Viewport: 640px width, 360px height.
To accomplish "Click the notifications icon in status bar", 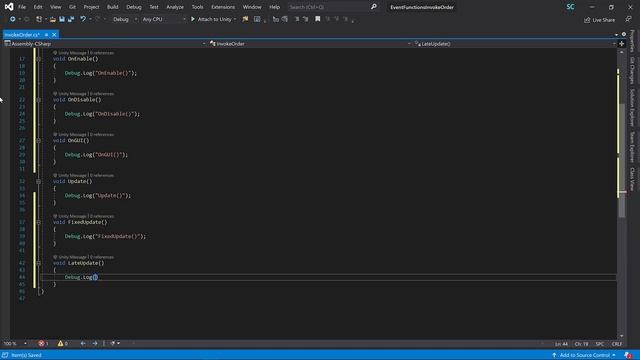I will pos(628,355).
